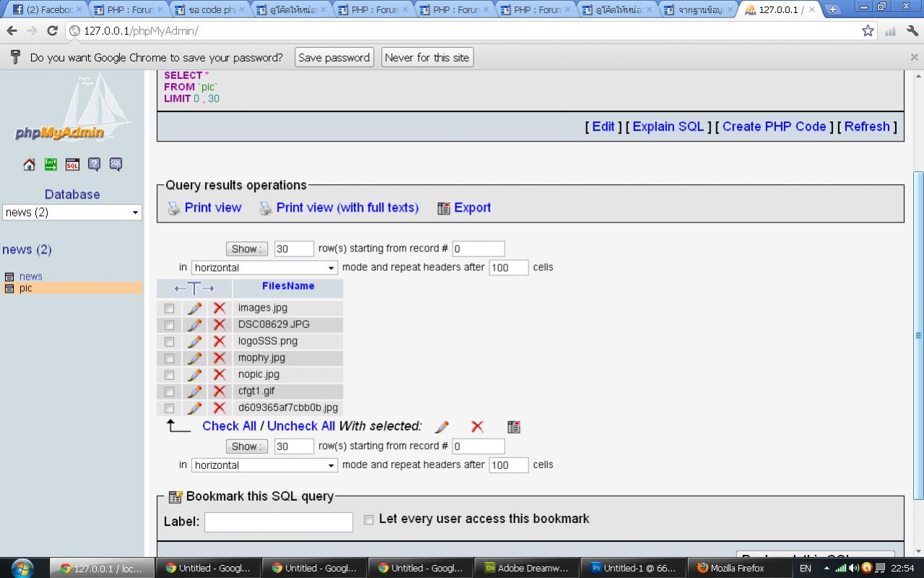924x578 pixels.
Task: Delete the d609365af7cbb0b.jpg row
Action: [x=219, y=407]
